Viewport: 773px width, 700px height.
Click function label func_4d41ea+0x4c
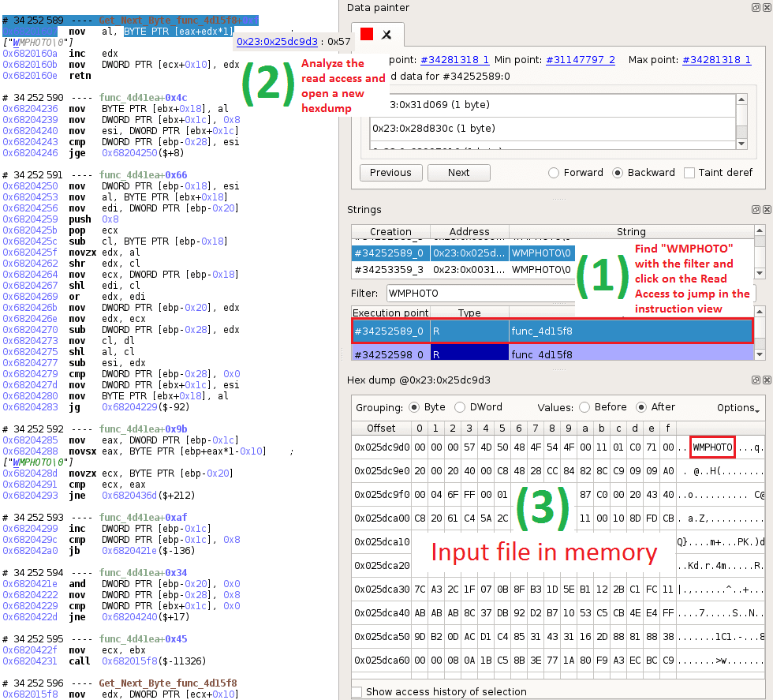click(x=143, y=97)
